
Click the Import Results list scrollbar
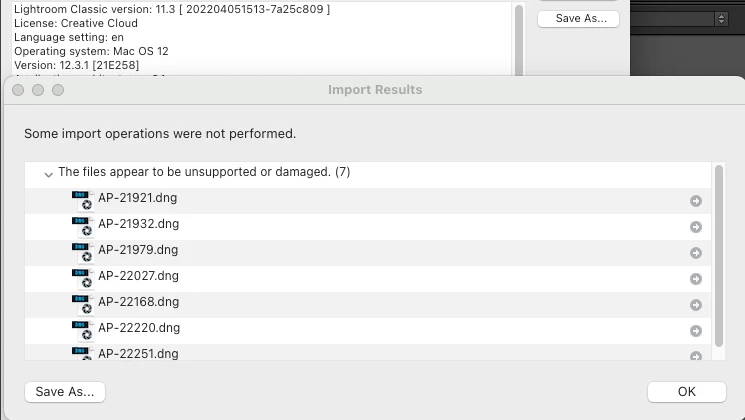coord(718,256)
